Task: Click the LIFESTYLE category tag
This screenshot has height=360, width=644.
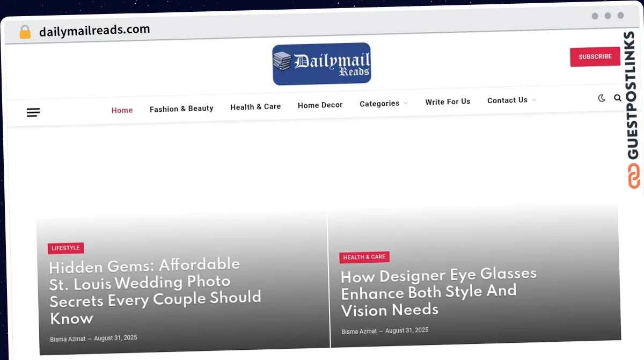Action: coord(66,248)
